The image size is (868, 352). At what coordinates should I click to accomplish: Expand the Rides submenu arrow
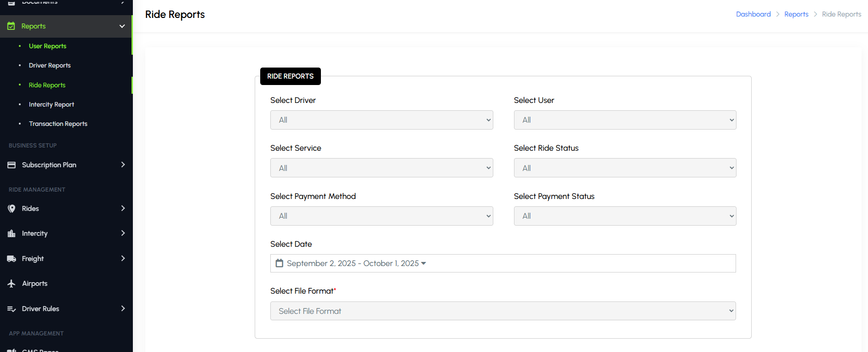click(x=123, y=209)
